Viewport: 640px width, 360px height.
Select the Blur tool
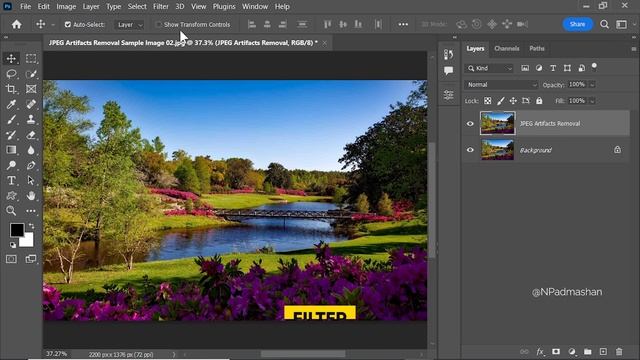31,150
